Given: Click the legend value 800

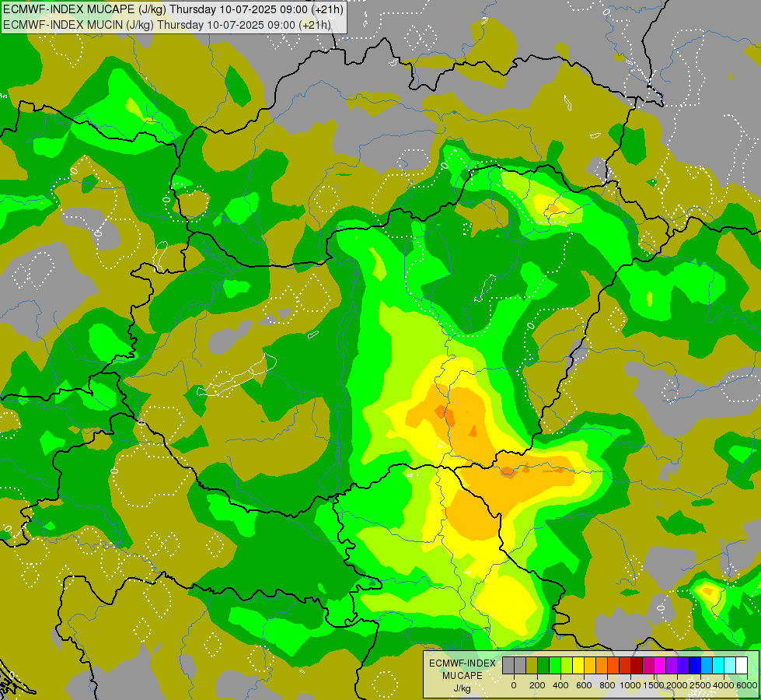Looking at the screenshot, I should 607,685.
